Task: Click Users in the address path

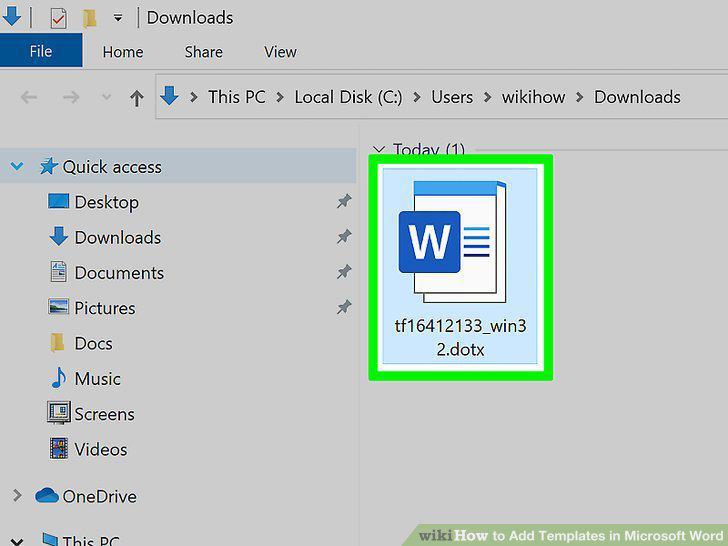Action: click(x=452, y=97)
